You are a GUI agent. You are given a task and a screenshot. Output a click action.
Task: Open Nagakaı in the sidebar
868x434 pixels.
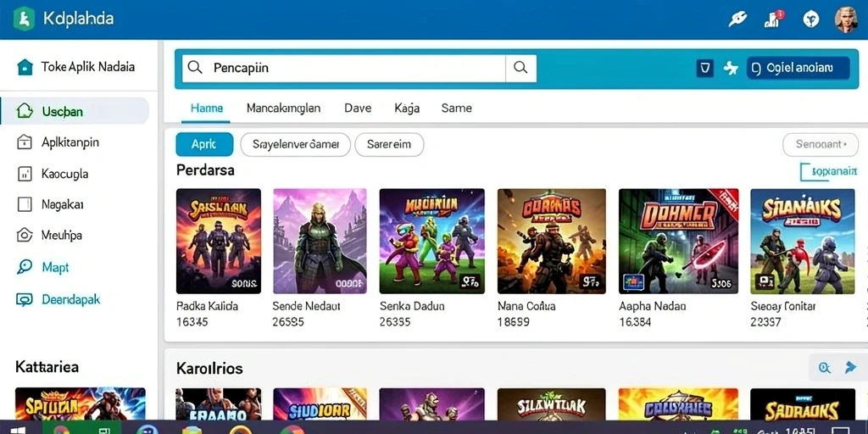coord(63,205)
